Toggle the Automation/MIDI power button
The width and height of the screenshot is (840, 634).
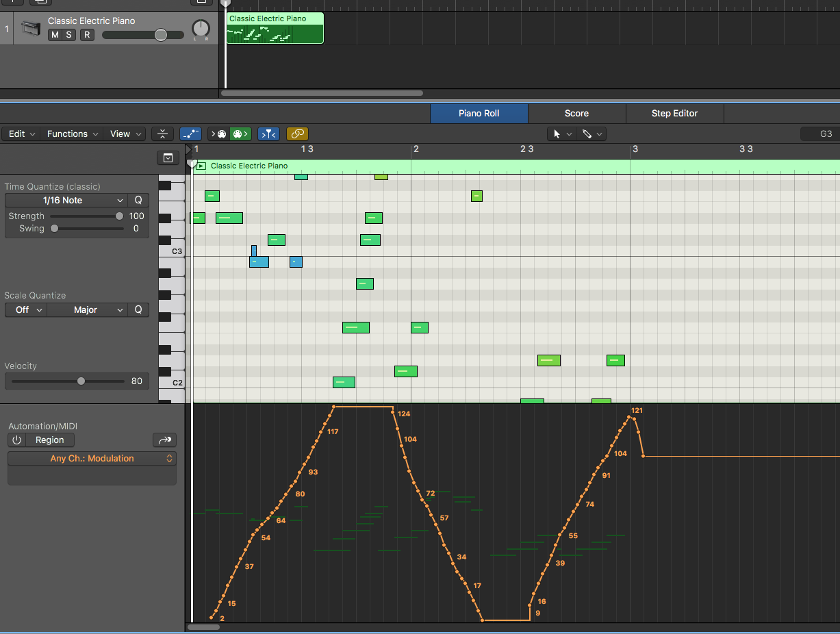[x=16, y=440]
